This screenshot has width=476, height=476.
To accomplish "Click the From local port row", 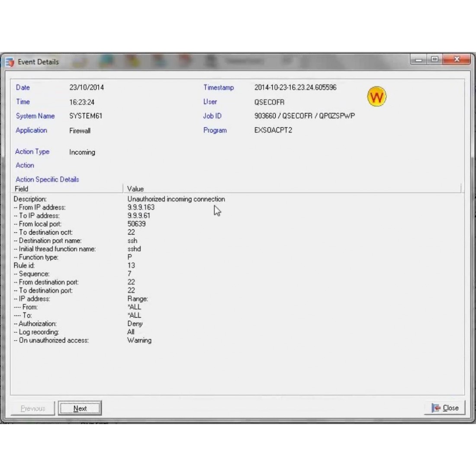I will click(40, 224).
